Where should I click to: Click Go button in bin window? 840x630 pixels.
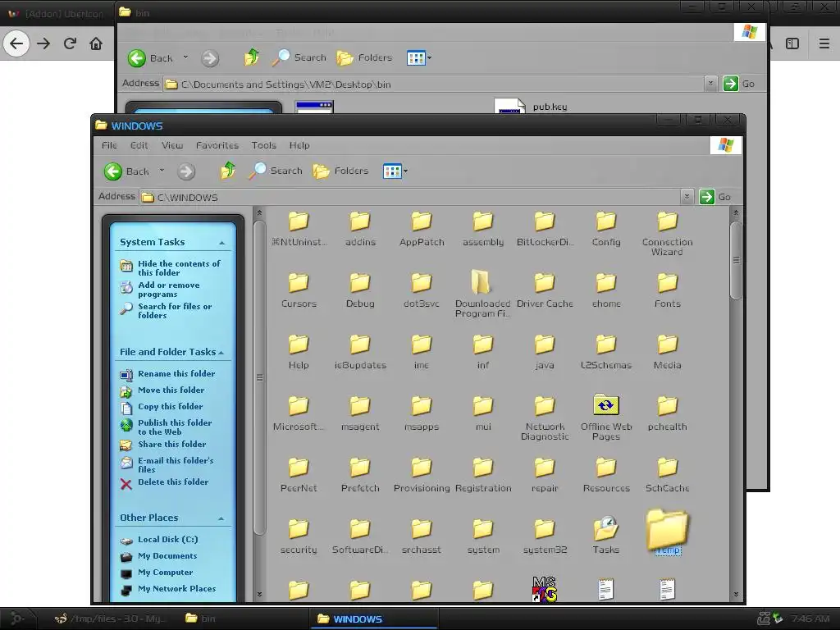coord(739,84)
